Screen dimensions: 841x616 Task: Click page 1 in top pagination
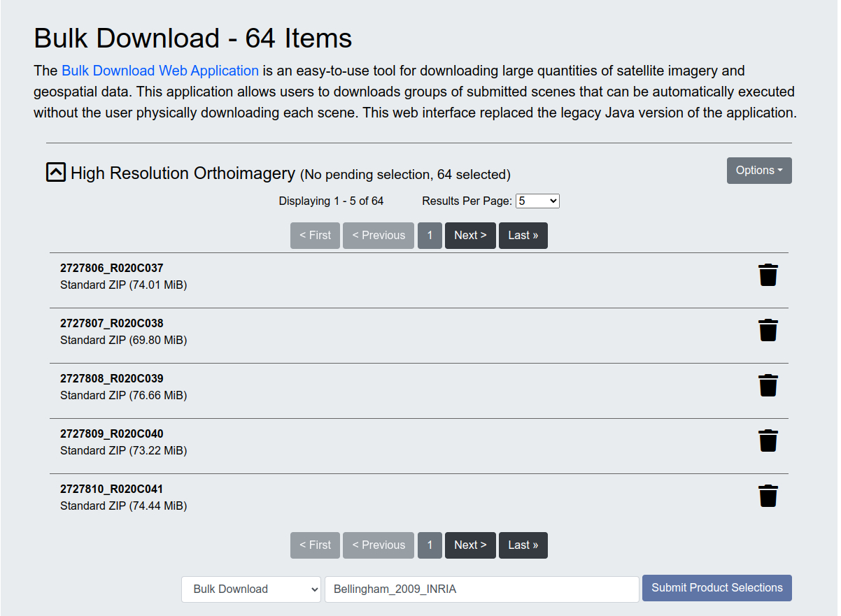430,236
